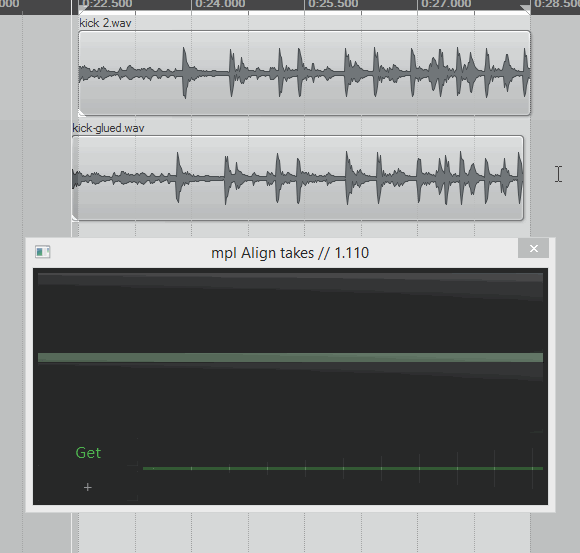Click the 0:27.000 ruler marker
This screenshot has width=580, height=553.
click(446, 4)
